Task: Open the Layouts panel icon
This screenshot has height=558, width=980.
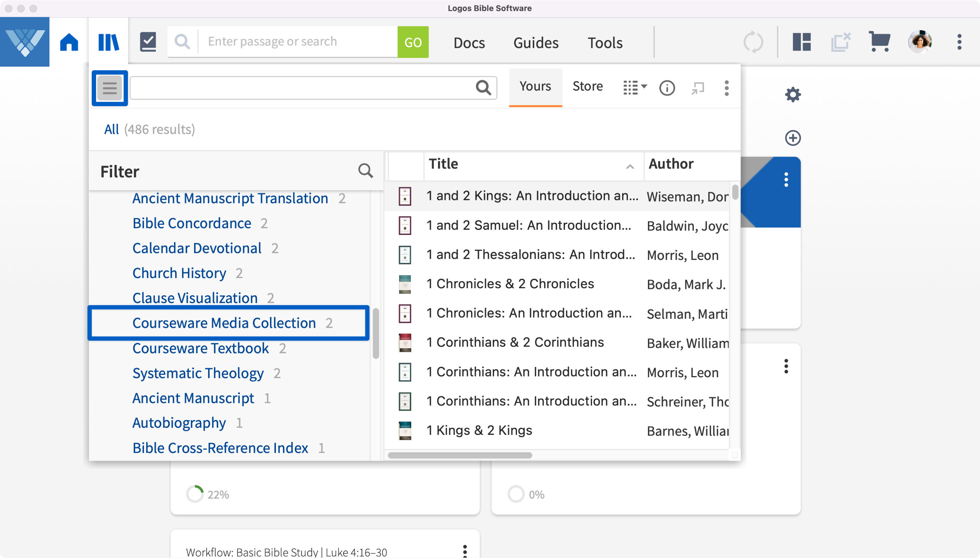Action: coord(802,42)
